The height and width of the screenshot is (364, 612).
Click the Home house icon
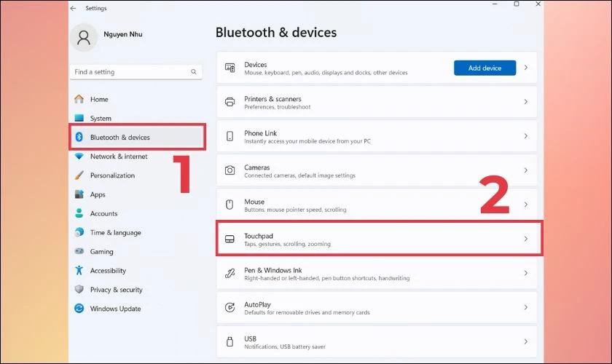click(79, 99)
